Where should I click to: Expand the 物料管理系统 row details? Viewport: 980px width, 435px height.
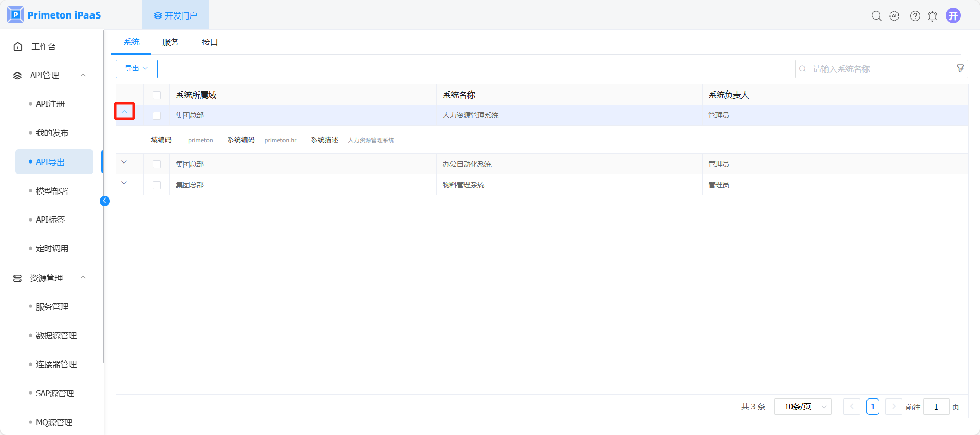pyautogui.click(x=124, y=183)
